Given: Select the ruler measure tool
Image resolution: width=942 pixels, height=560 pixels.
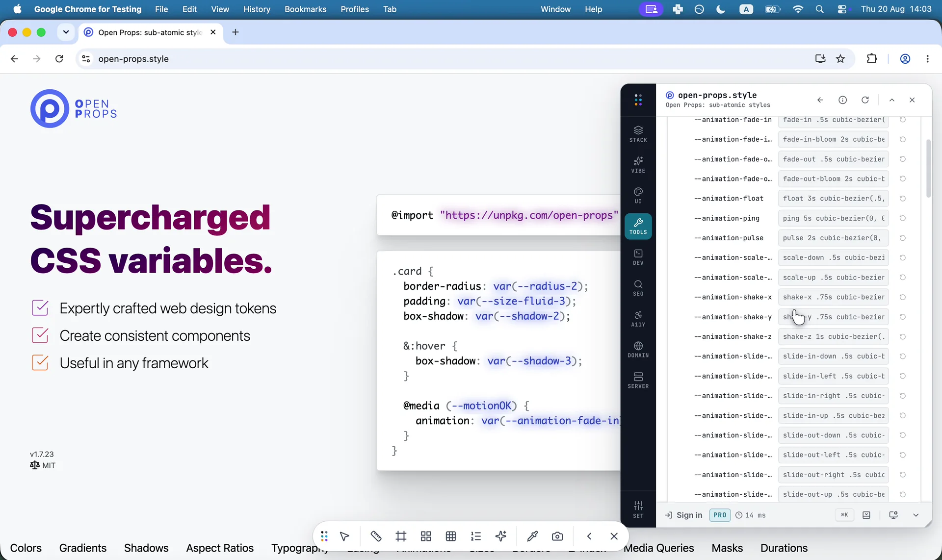Looking at the screenshot, I should (x=376, y=536).
